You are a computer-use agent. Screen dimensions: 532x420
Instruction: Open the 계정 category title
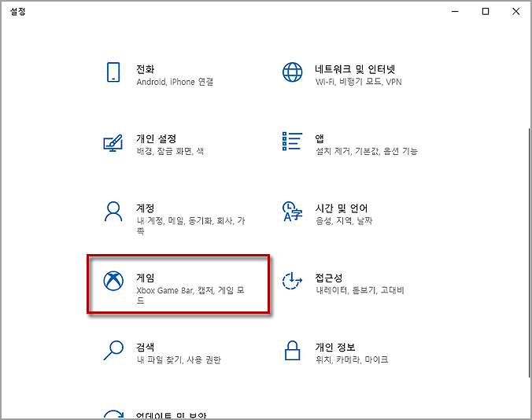tap(146, 208)
